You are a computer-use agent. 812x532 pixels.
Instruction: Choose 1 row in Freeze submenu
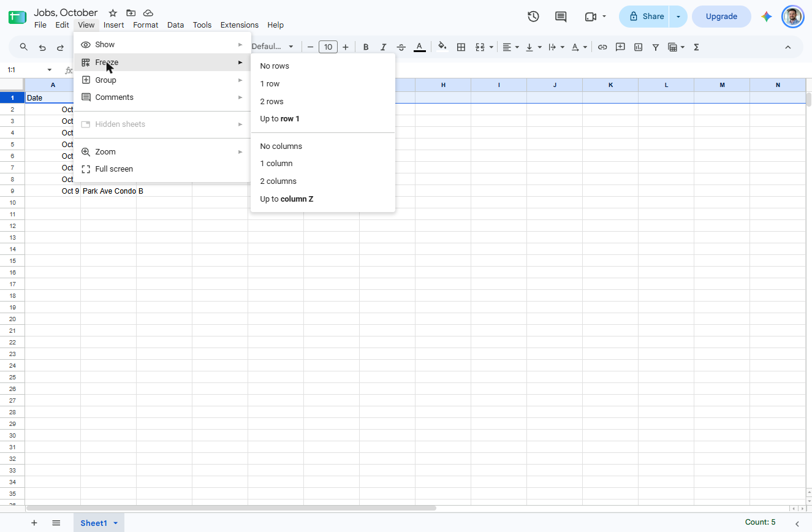pos(323,84)
